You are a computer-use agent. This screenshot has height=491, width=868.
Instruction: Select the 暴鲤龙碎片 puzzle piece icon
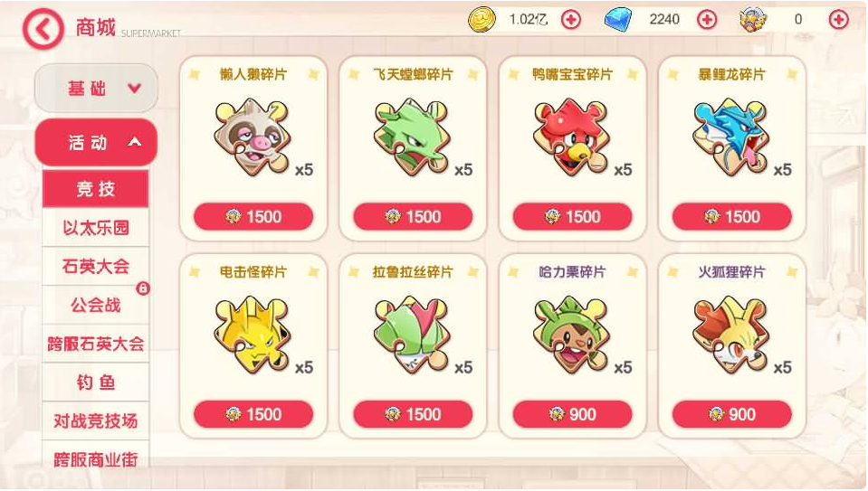(730, 137)
